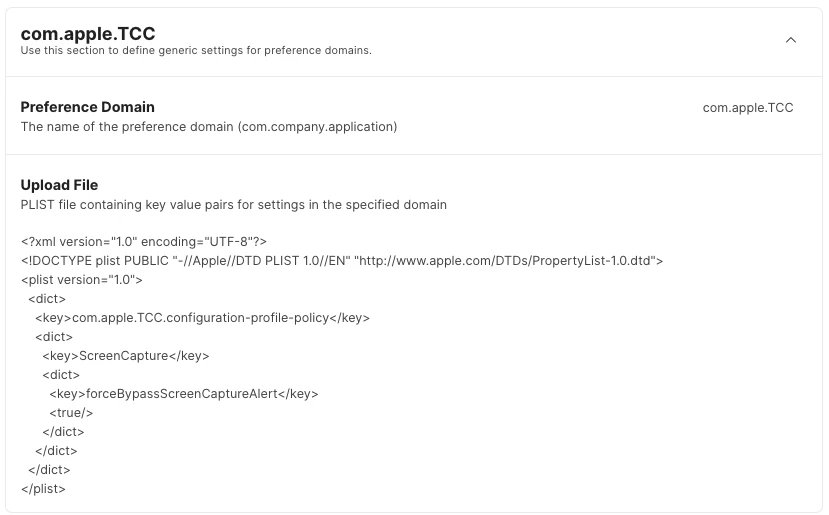Screen dimensions: 829x515
Task: Click the PLIST file description text
Action: tap(234, 205)
